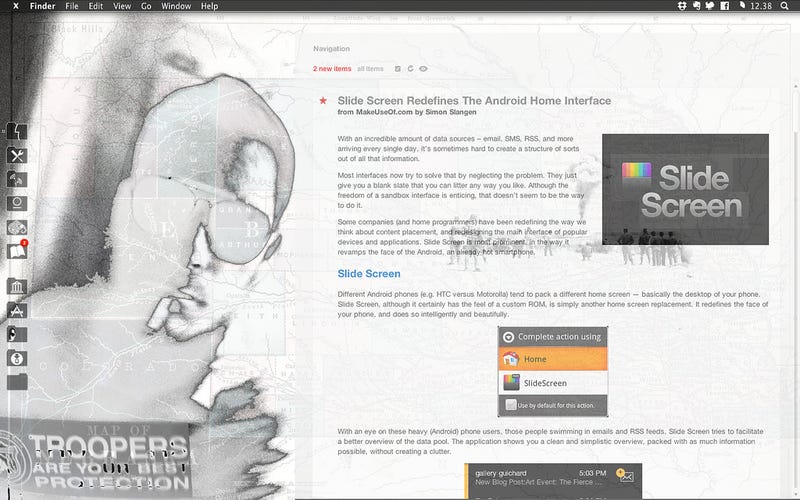800x500 pixels.
Task: Click the mark-all-read checkbox icon in navigation
Action: (x=397, y=68)
